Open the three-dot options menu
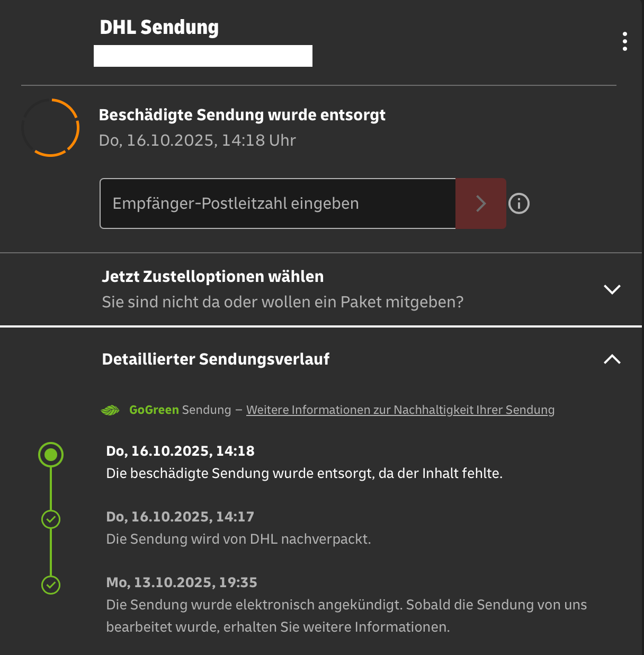 (x=625, y=41)
